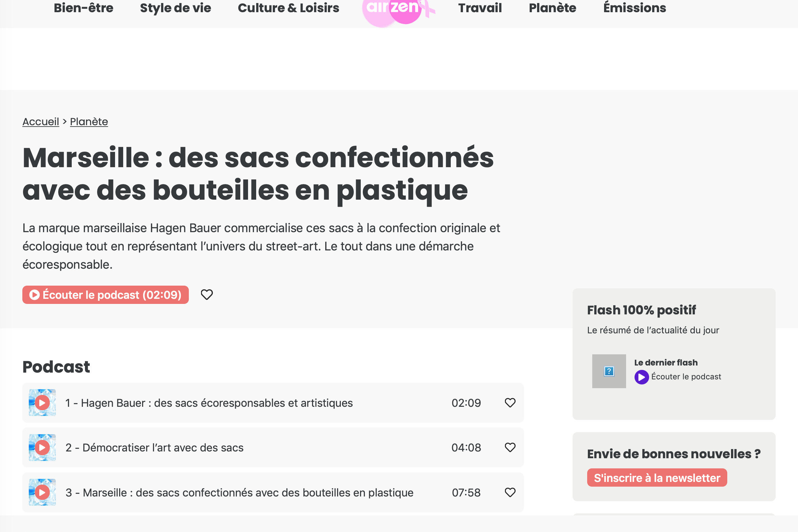Screen dimensions: 798x532
Task: Click S'inscrire à la newsletter button
Action: [x=657, y=478]
